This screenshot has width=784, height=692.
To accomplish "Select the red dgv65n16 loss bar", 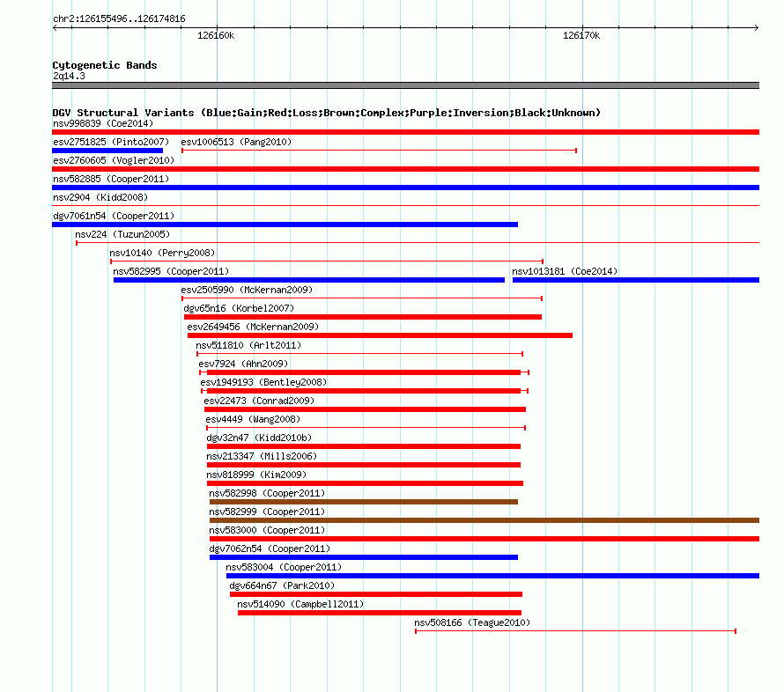I will (x=363, y=317).
